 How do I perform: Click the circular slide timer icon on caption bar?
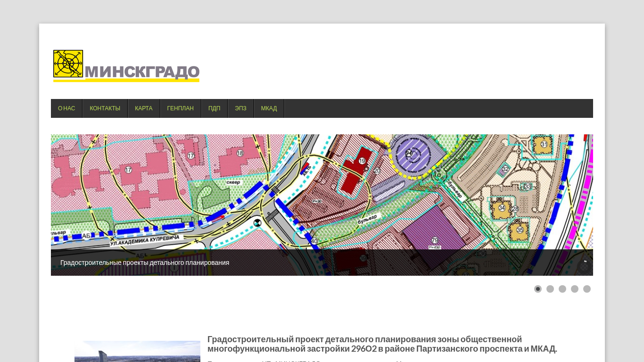tap(585, 265)
